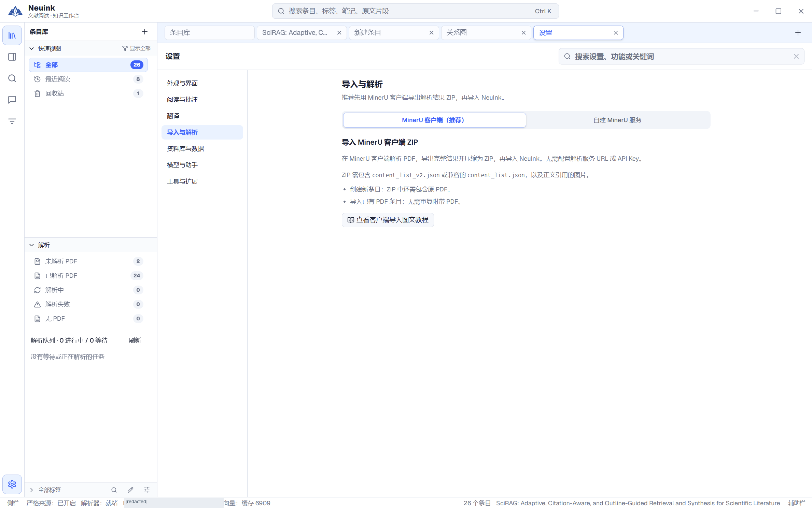The height and width of the screenshot is (508, 812).
Task: Open the 阅读与批注 settings category
Action: [202, 100]
